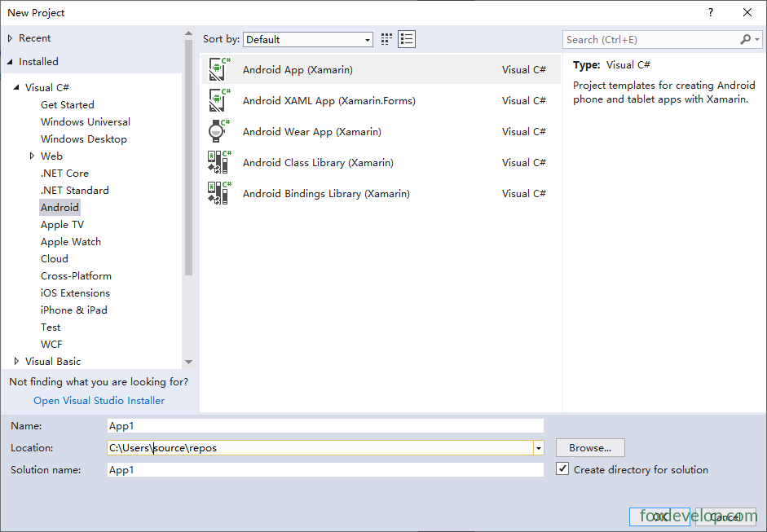Click the Location path field
767x532 pixels.
click(320, 448)
